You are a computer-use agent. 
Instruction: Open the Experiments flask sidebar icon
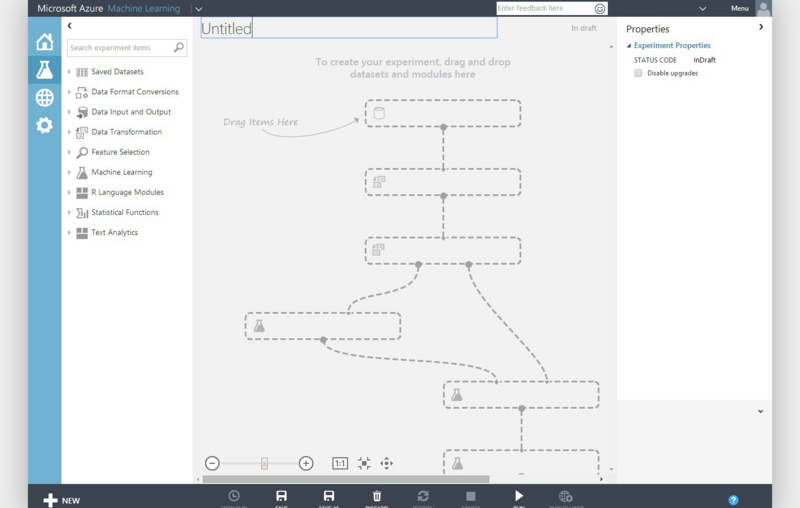coord(44,70)
